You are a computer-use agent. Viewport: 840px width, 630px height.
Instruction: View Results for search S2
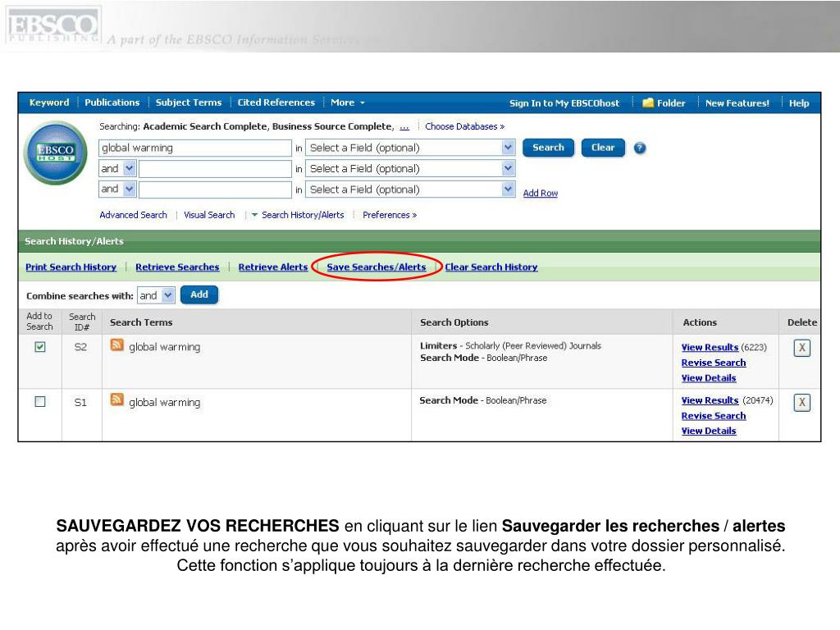click(710, 347)
